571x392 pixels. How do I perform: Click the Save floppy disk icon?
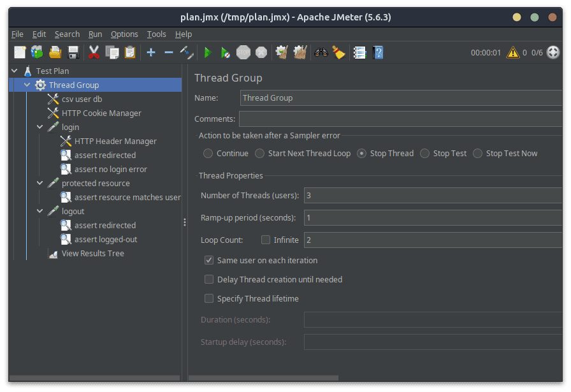(73, 52)
